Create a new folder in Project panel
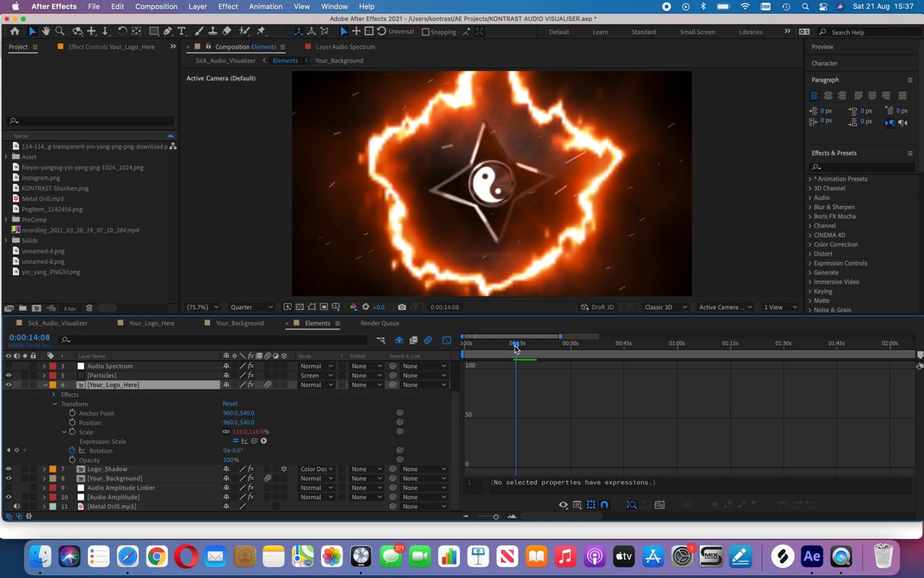 (22, 309)
